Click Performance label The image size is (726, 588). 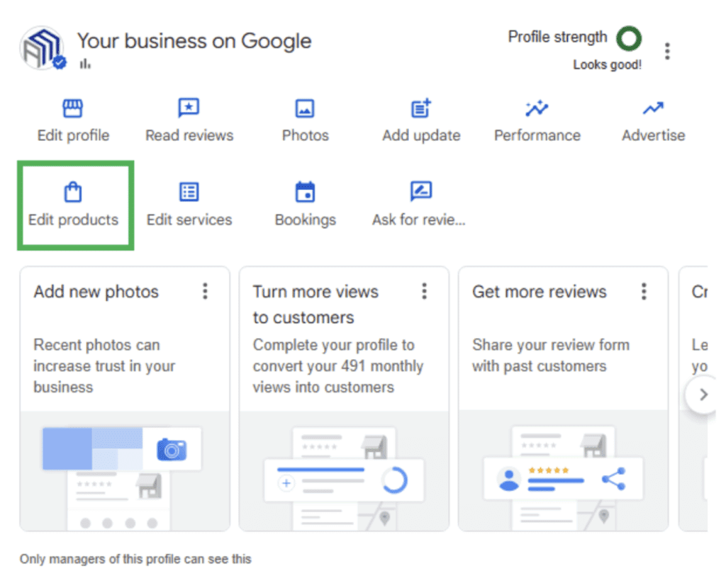537,135
